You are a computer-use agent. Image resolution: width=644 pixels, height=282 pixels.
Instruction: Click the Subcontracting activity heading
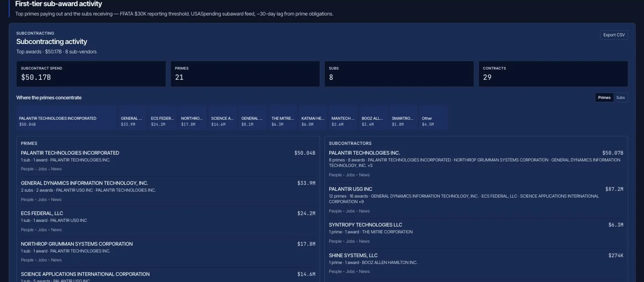pyautogui.click(x=52, y=41)
